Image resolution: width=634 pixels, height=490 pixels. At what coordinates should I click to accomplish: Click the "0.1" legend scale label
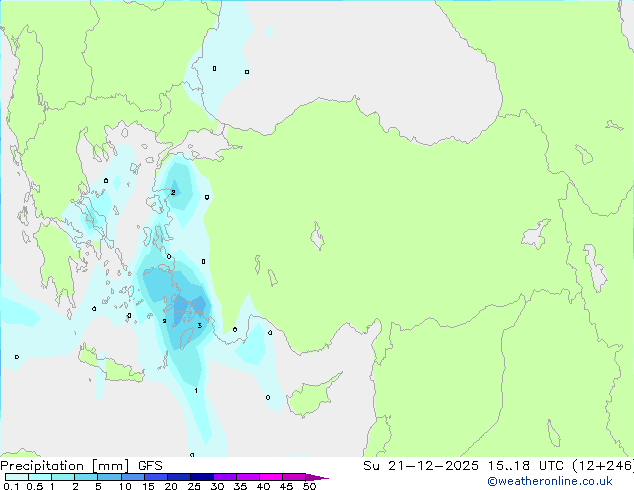pos(11,486)
